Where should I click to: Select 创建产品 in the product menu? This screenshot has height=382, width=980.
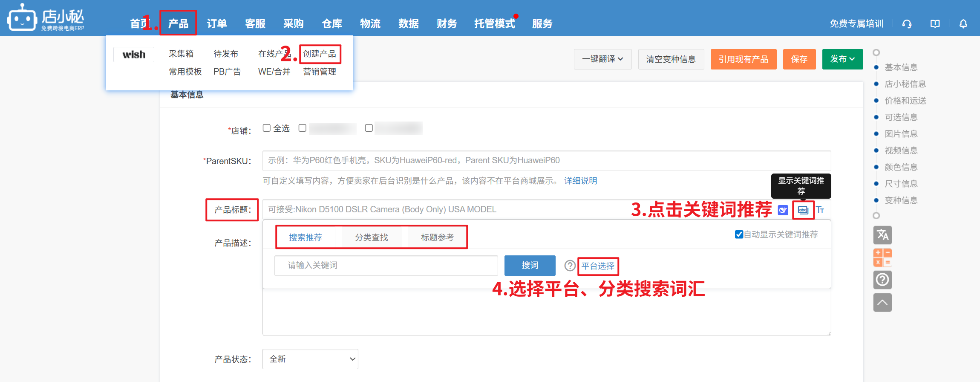(320, 54)
